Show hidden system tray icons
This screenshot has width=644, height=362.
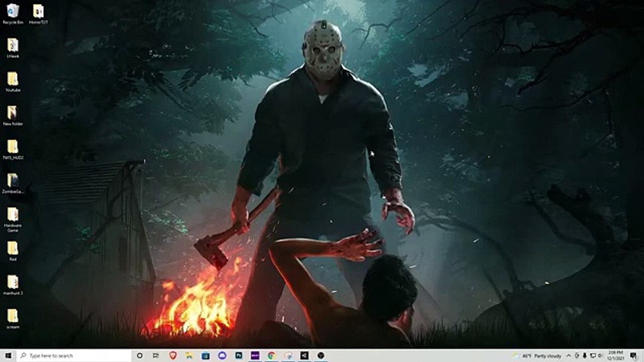tap(569, 355)
